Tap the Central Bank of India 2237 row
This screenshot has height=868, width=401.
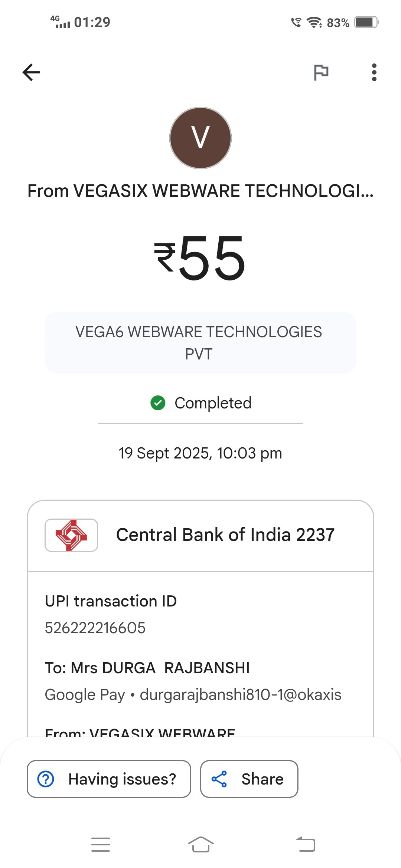point(225,535)
